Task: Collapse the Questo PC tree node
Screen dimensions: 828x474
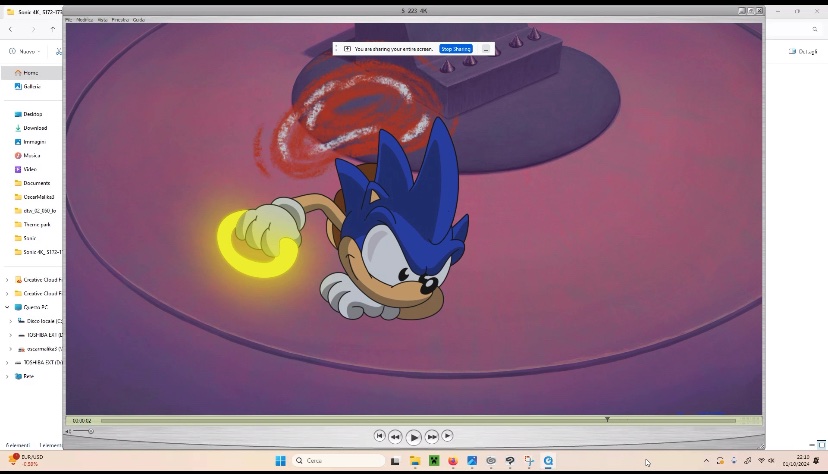Action: tap(7, 307)
